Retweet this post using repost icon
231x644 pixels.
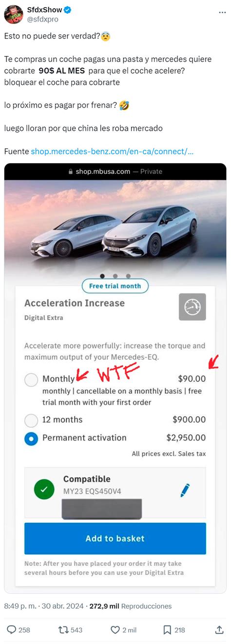[63, 630]
